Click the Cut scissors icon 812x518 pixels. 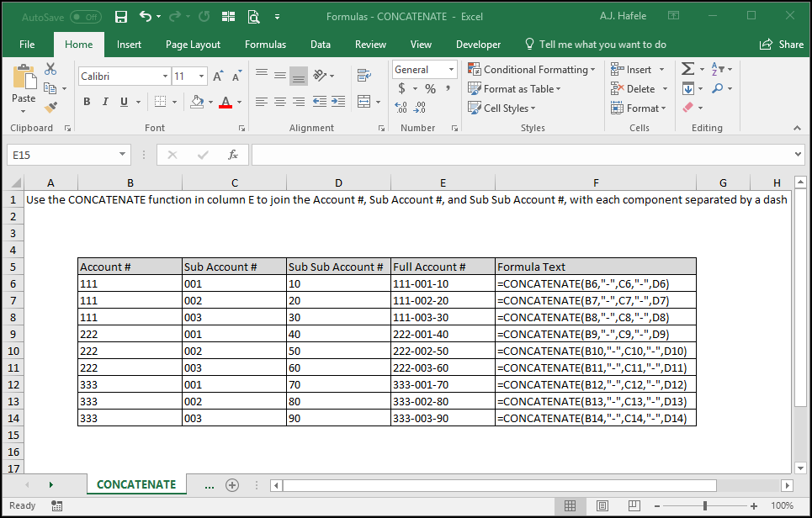tap(50, 69)
